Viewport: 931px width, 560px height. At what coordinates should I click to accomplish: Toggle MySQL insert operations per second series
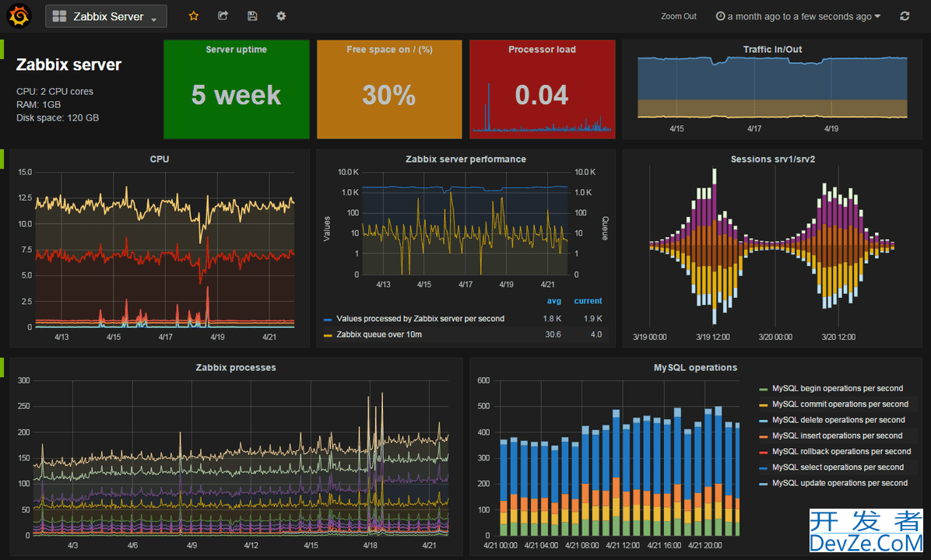coord(837,436)
